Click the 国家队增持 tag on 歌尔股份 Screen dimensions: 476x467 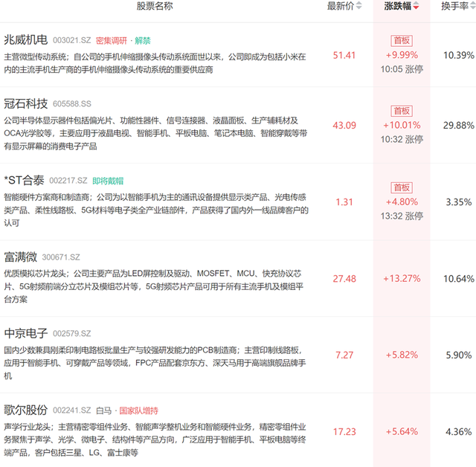coord(139,411)
